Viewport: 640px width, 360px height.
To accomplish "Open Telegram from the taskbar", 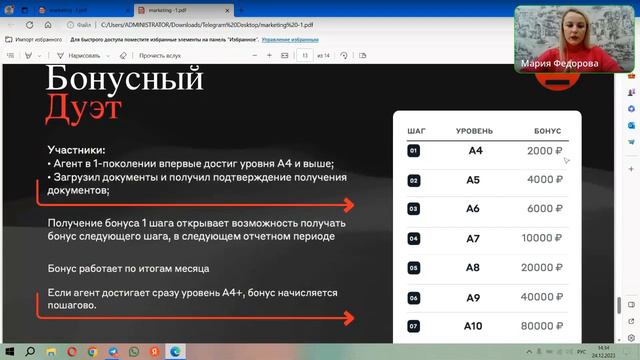I will click(x=113, y=351).
